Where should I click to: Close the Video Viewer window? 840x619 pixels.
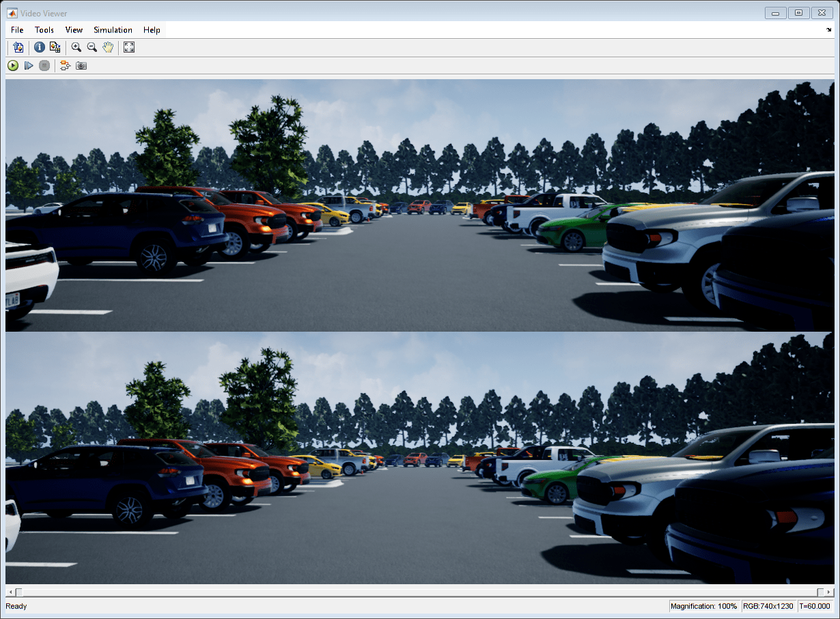pos(821,12)
